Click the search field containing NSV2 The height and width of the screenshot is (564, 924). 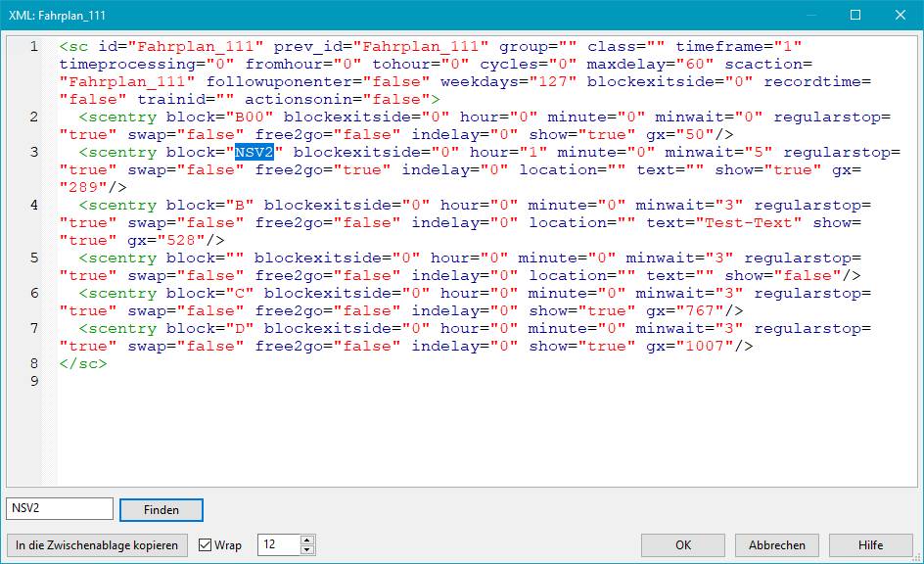point(60,509)
